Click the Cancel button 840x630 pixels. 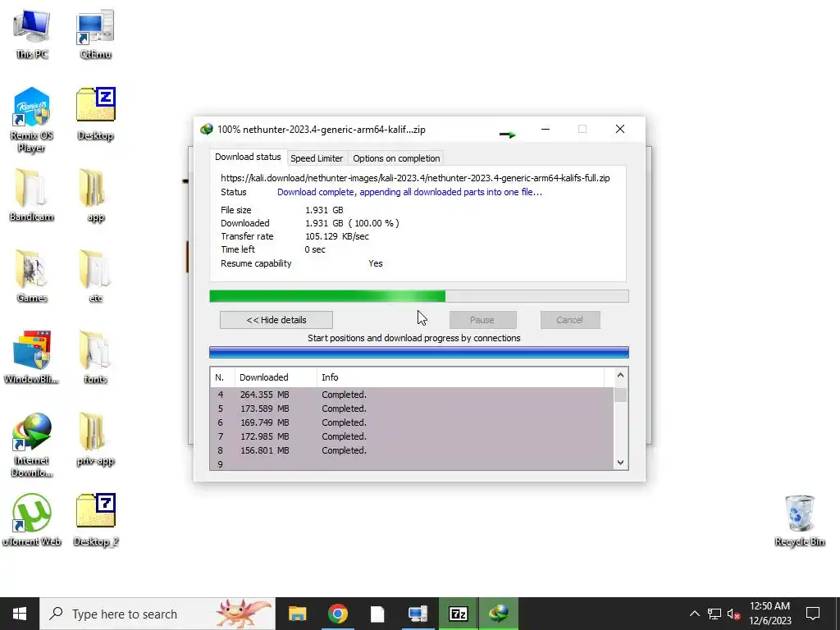tap(570, 320)
